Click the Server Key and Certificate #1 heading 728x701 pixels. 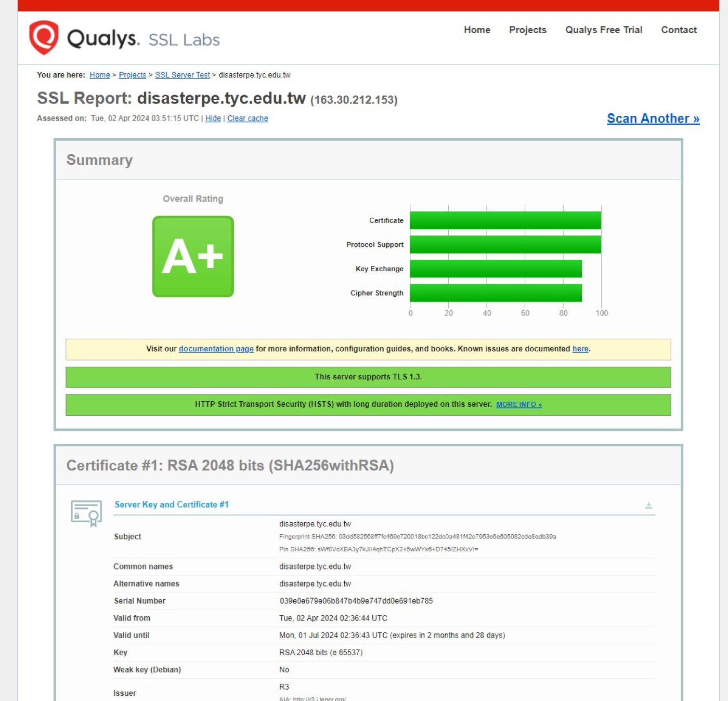click(171, 505)
